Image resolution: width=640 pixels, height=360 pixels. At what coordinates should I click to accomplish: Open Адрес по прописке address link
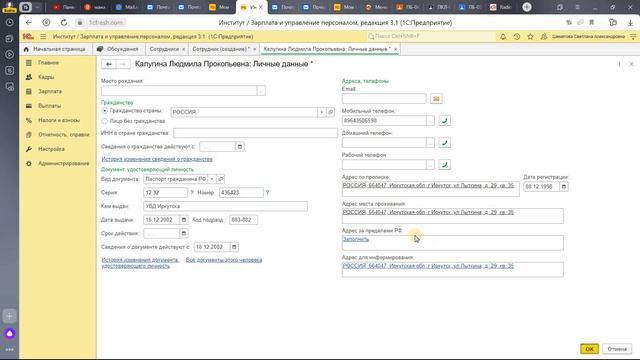point(428,185)
